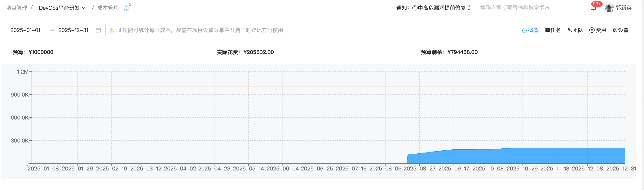Expand the DevOps平台研发 project dropdown
The height and width of the screenshot is (190, 644).
(x=59, y=8)
